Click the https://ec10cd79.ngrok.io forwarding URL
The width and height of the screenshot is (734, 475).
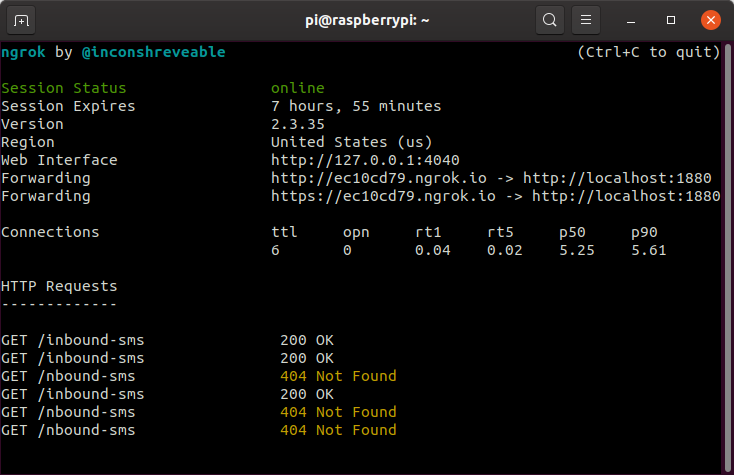click(x=383, y=196)
